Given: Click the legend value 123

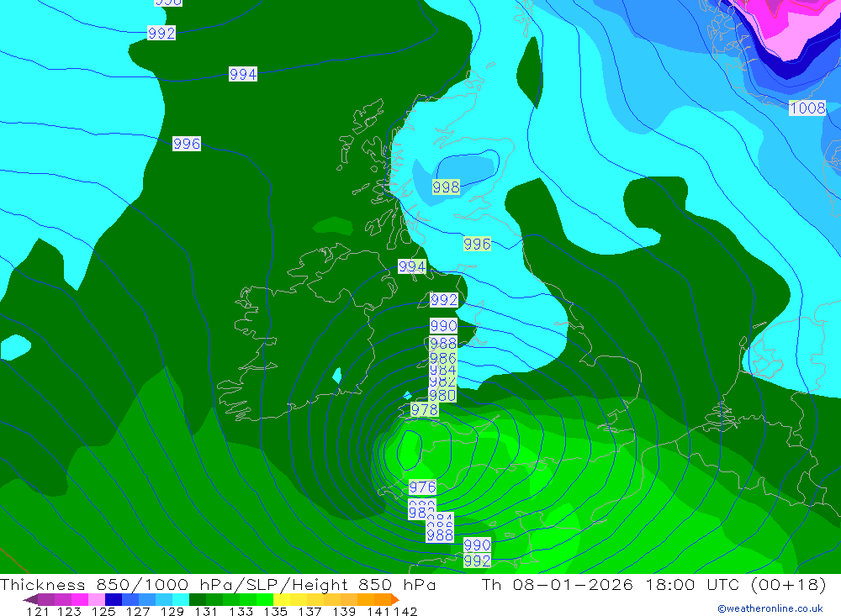Looking at the screenshot, I should click(x=69, y=611).
